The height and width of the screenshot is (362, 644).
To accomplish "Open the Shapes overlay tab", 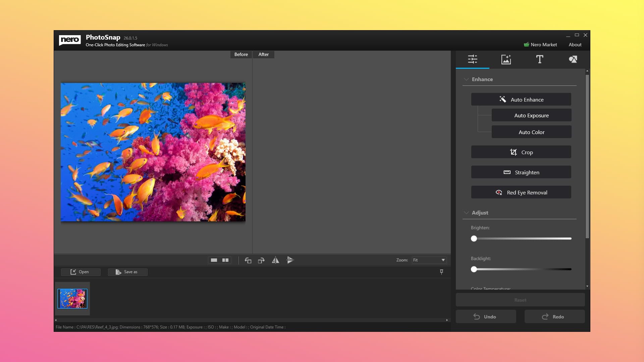I will pos(573,59).
